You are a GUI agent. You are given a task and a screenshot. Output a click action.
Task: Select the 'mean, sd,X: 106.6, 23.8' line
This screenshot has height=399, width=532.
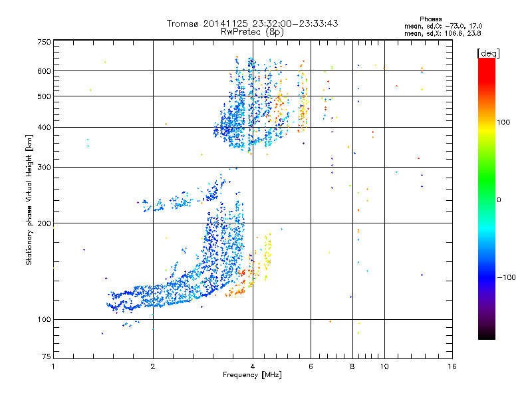coord(442,33)
